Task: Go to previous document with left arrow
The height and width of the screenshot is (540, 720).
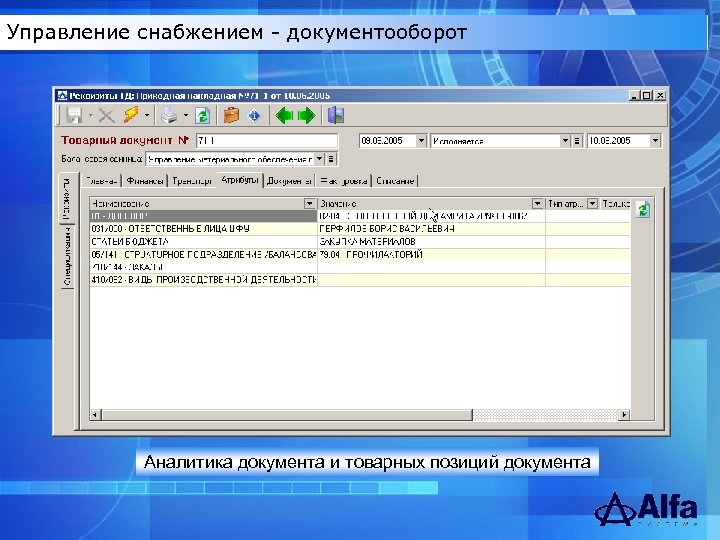Action: [x=284, y=115]
